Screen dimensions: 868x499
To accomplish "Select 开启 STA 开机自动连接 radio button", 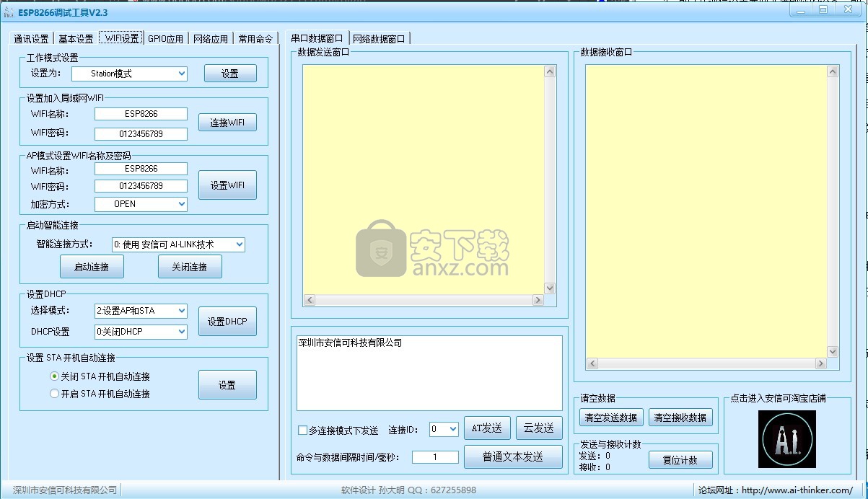I will (x=54, y=394).
